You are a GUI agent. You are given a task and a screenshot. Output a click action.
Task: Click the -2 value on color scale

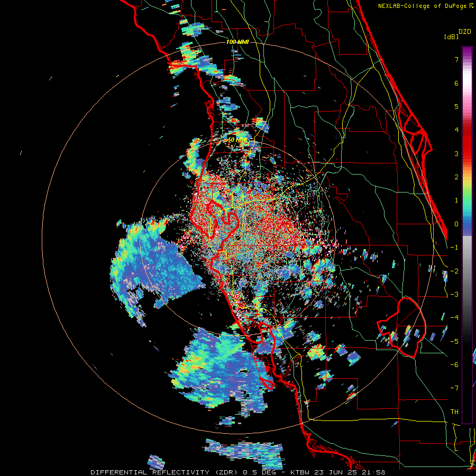pos(454,271)
